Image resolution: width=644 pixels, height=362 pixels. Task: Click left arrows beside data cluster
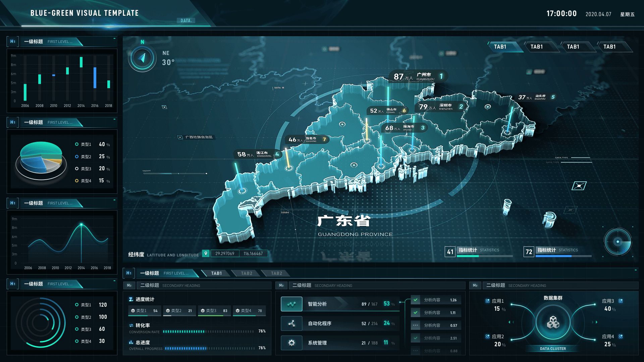coord(511,322)
